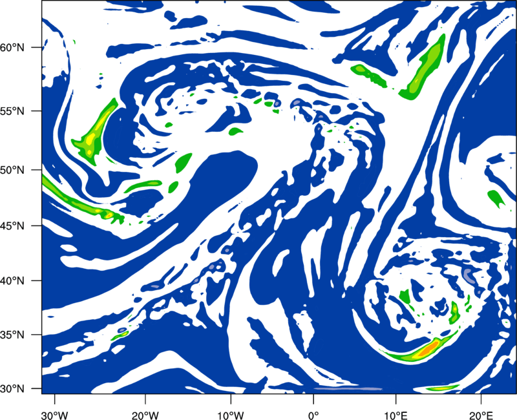Click the 35°N latitude label
This screenshot has height=420, width=517.
[x=12, y=335]
